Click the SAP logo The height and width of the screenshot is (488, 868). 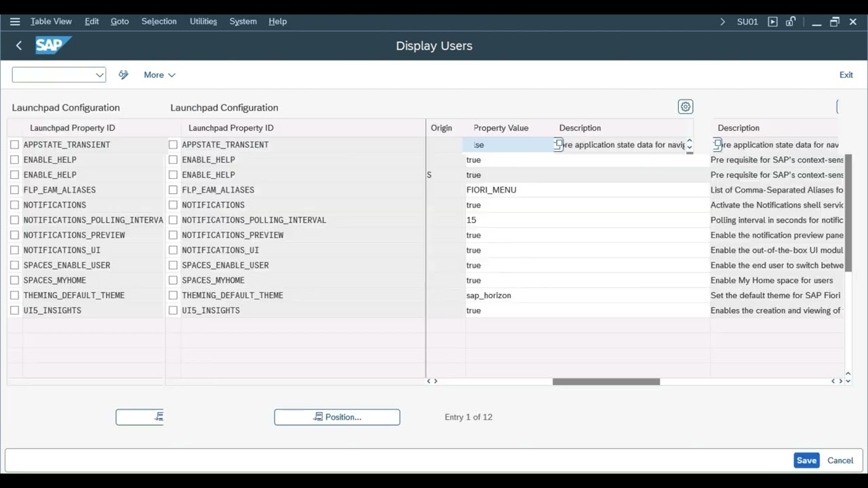click(x=53, y=45)
